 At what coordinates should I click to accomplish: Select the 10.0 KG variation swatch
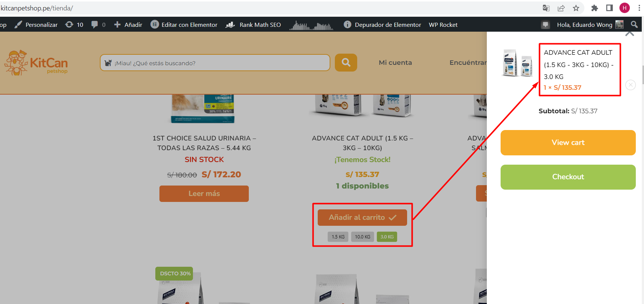coord(362,237)
